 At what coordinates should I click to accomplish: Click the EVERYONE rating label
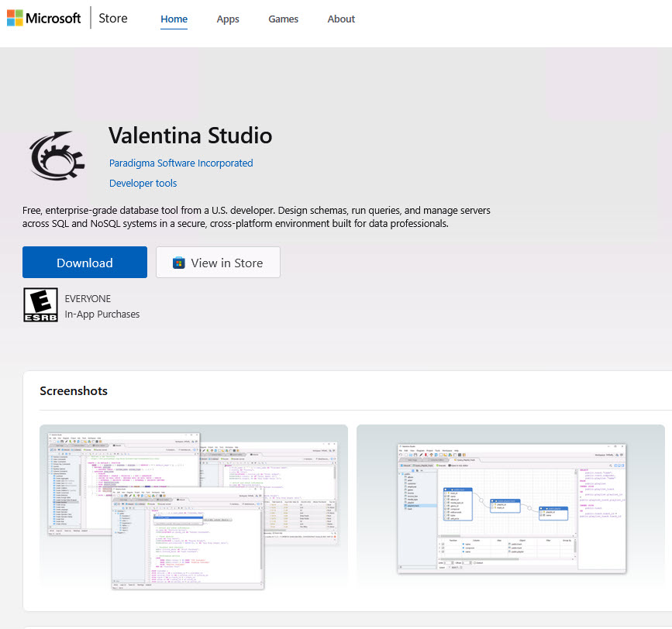pyautogui.click(x=88, y=299)
